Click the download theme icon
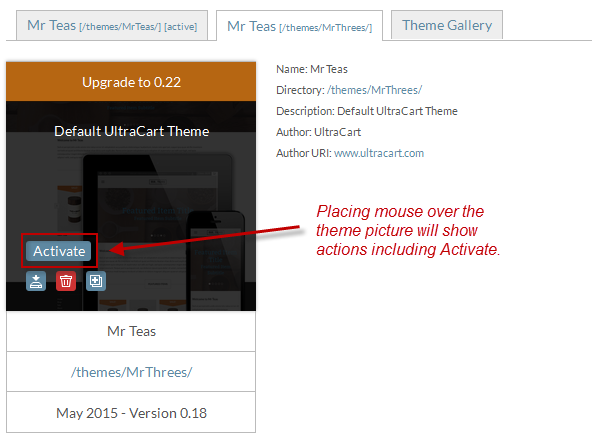The height and width of the screenshot is (440, 592). point(36,281)
